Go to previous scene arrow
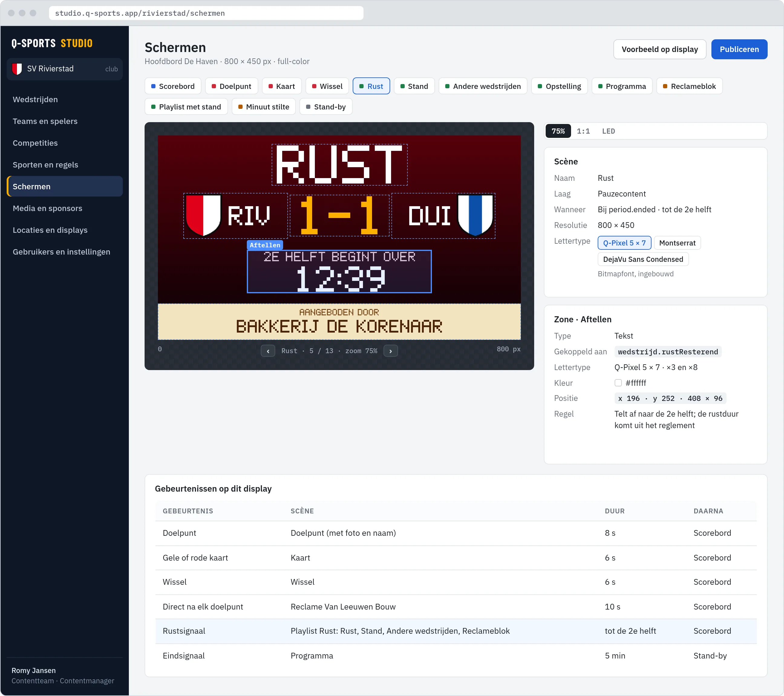Image resolution: width=784 pixels, height=696 pixels. [268, 350]
